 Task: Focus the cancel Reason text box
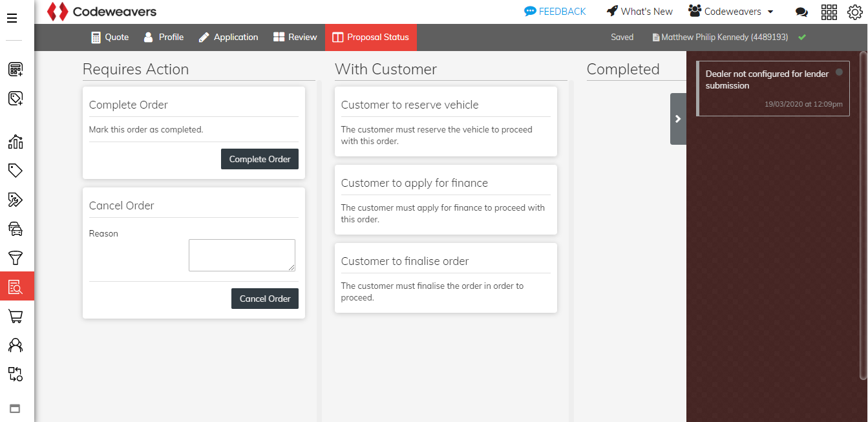[x=242, y=255]
